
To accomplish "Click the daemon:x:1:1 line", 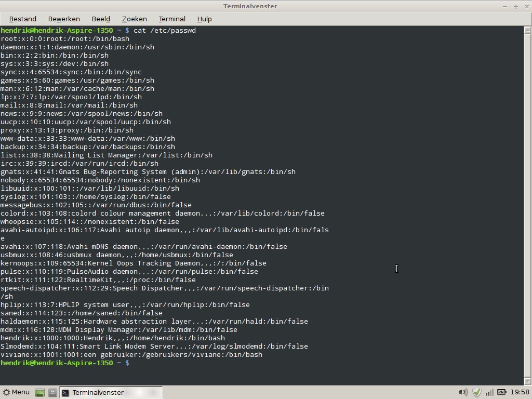I will [77, 47].
